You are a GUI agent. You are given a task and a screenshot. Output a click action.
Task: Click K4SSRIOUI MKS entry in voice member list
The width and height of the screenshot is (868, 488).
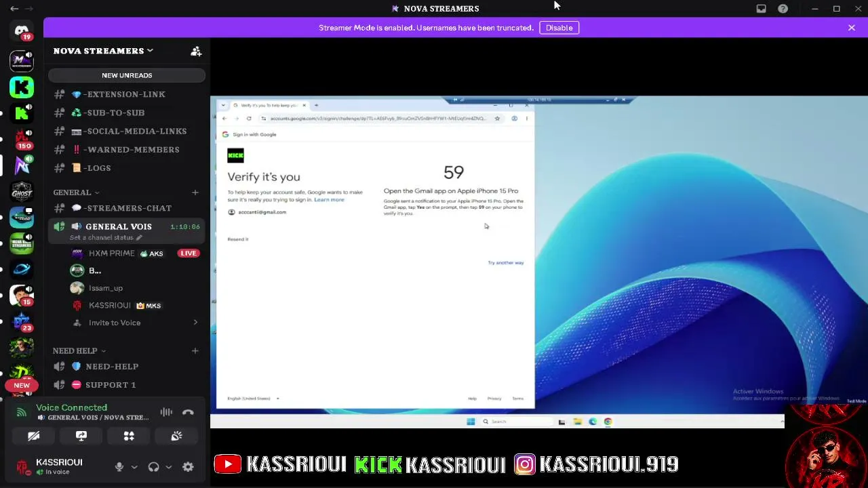(136, 306)
